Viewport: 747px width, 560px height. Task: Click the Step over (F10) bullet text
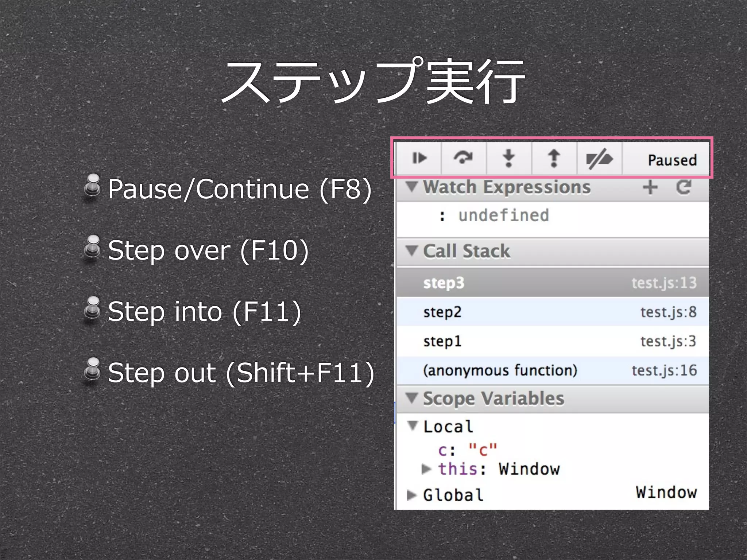208,250
